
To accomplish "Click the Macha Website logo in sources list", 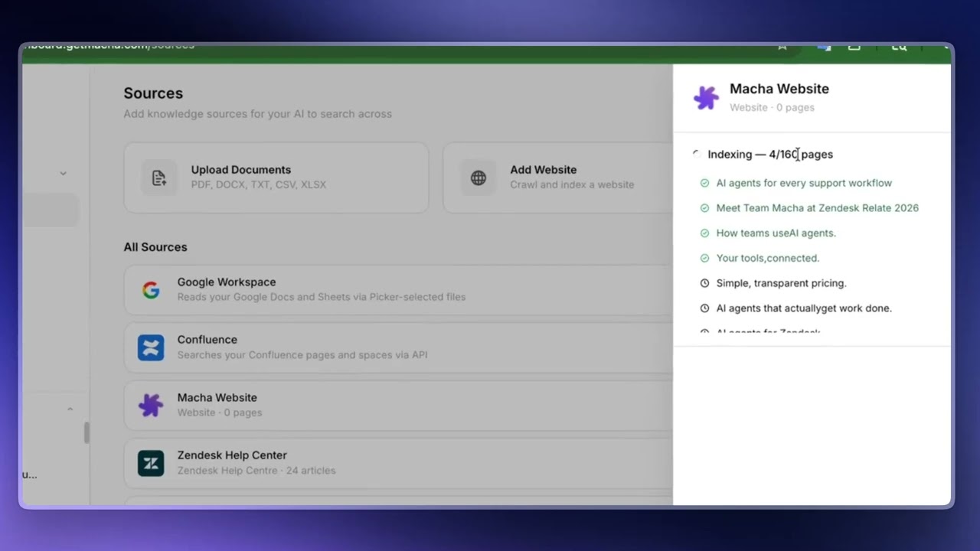I will (x=151, y=405).
